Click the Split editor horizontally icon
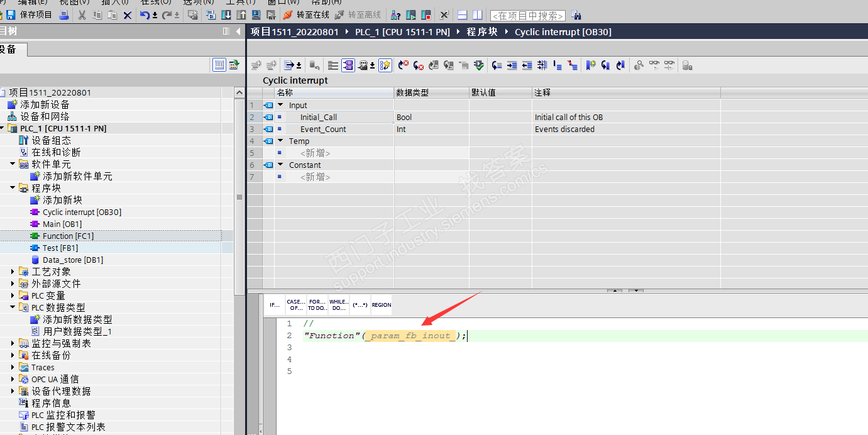The image size is (868, 435). pyautogui.click(x=463, y=14)
